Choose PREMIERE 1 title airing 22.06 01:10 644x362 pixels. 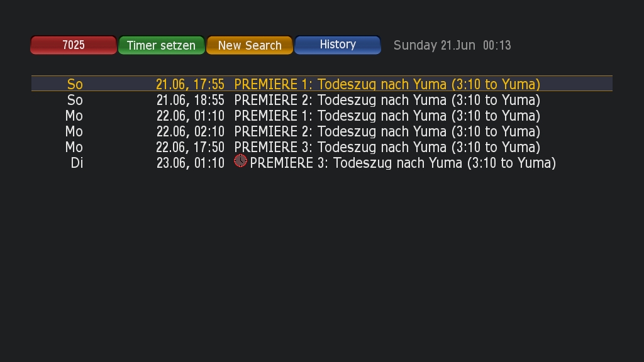click(x=387, y=116)
